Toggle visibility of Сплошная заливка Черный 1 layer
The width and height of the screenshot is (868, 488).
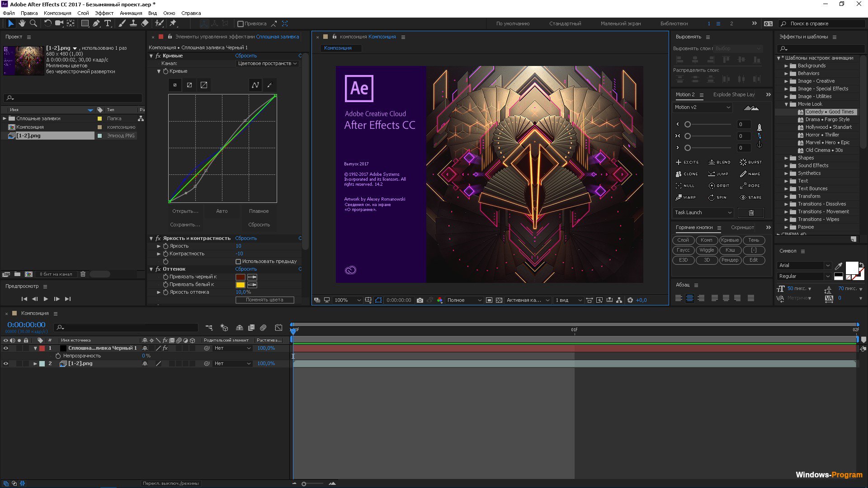click(x=5, y=347)
